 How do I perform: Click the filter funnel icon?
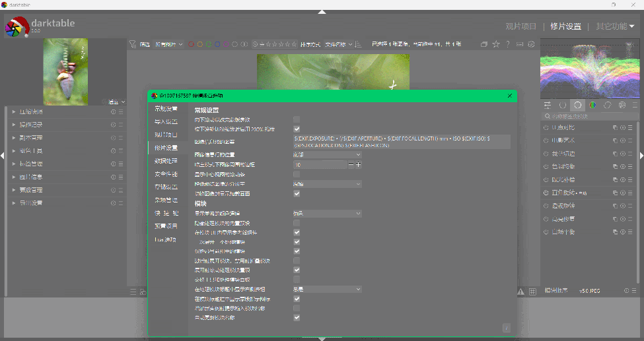click(132, 44)
